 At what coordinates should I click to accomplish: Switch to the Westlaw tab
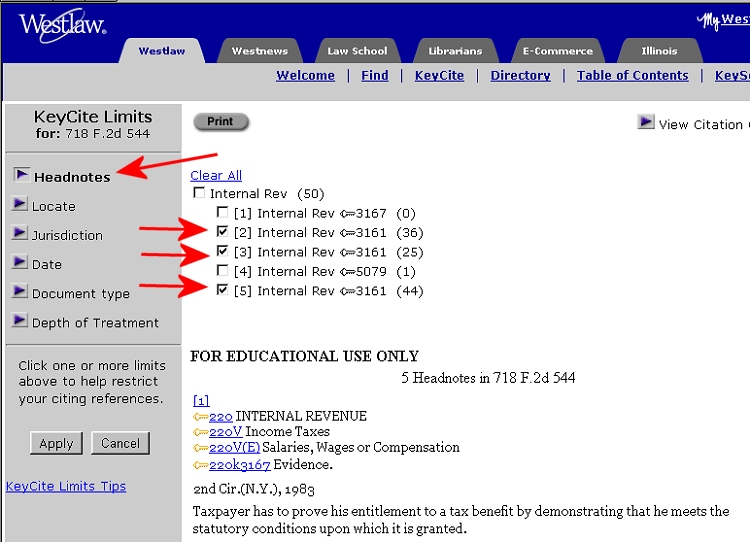pos(162,51)
